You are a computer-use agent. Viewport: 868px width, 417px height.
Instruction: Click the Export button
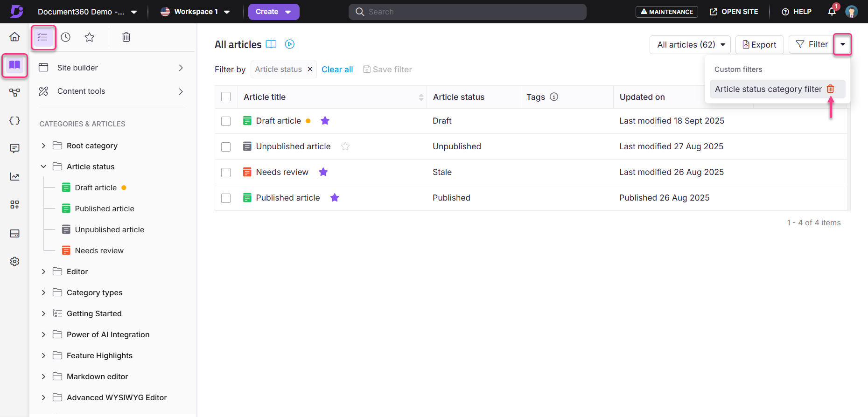tap(759, 45)
